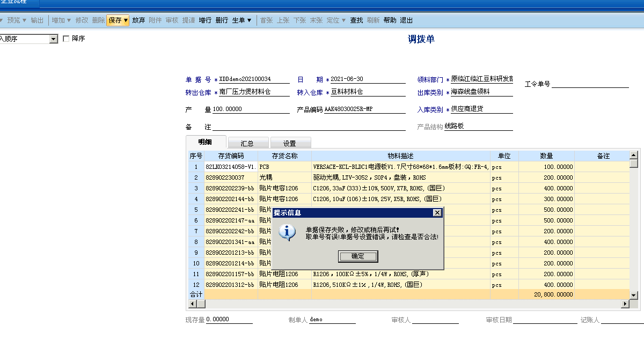Click the 物料描述 column header
Image resolution: width=644 pixels, height=348 pixels.
401,156
